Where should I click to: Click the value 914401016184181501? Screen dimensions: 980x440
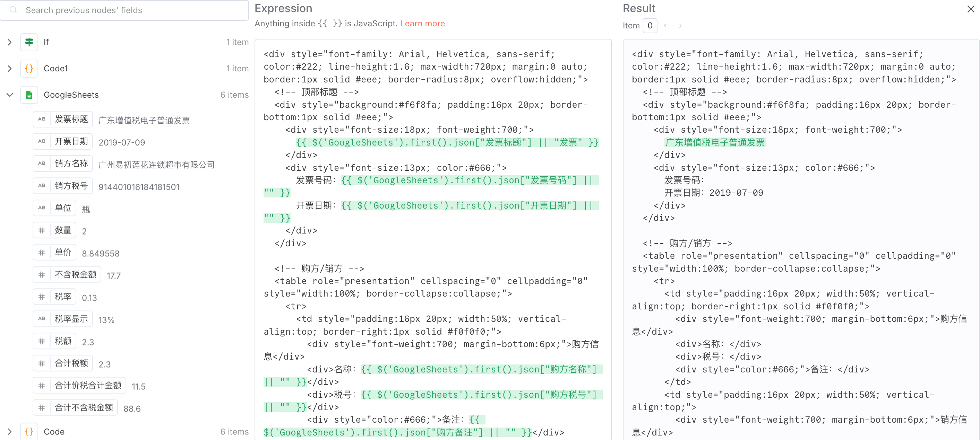[139, 187]
